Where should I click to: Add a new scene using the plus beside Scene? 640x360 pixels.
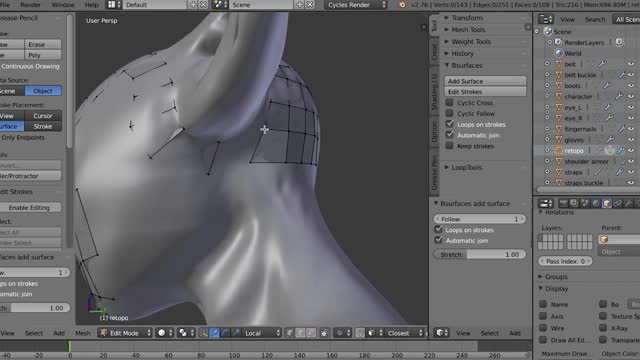(x=300, y=5)
